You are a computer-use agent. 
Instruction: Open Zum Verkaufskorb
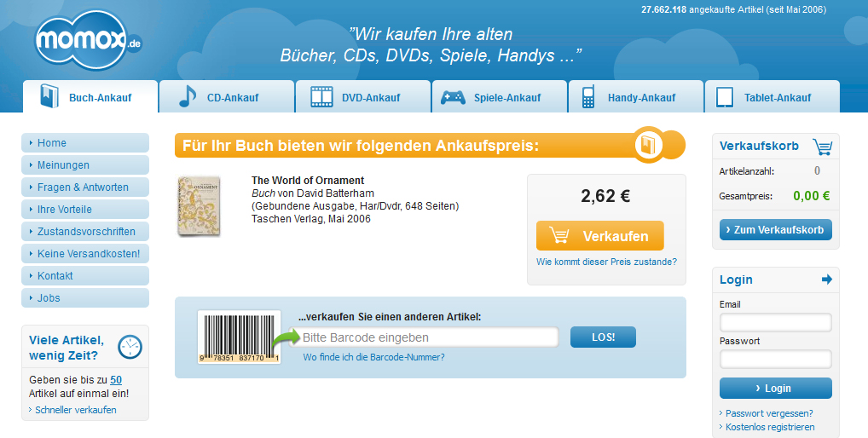tap(775, 230)
